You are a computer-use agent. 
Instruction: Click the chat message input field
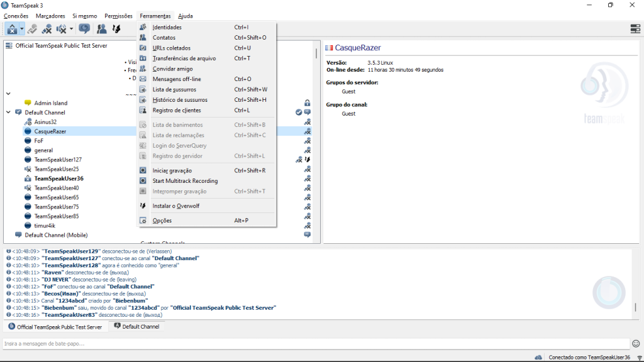pos(252,344)
